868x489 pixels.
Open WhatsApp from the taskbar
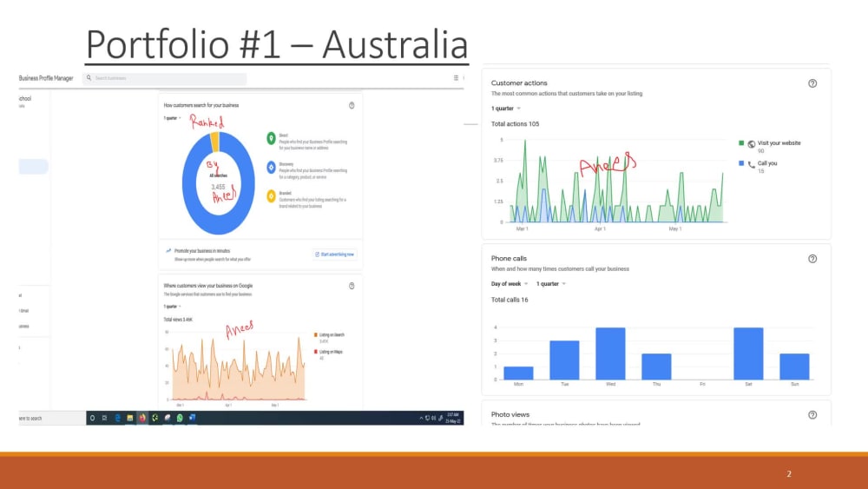click(180, 418)
